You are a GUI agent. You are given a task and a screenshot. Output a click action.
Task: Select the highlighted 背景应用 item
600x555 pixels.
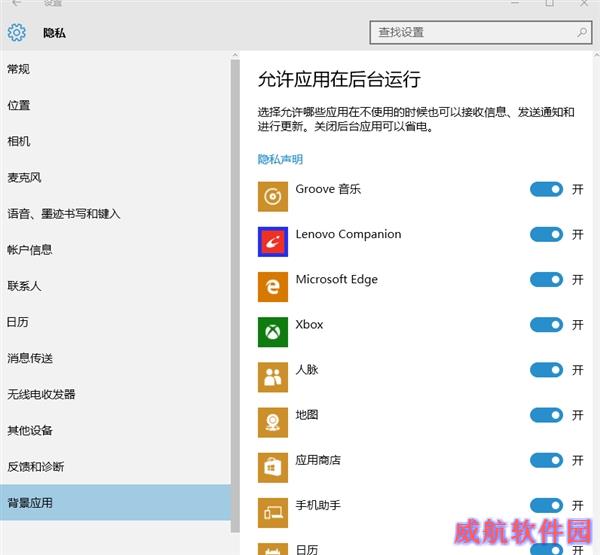coord(115,503)
